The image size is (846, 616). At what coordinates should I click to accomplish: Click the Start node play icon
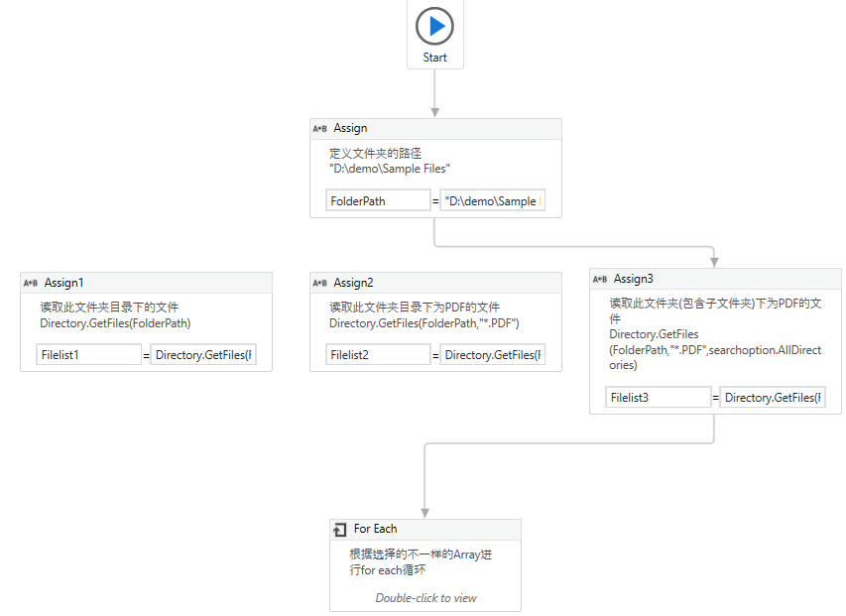434,27
